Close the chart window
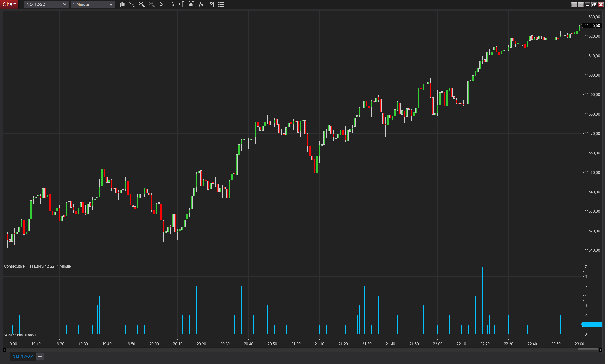The width and height of the screenshot is (605, 364). tap(601, 4)
